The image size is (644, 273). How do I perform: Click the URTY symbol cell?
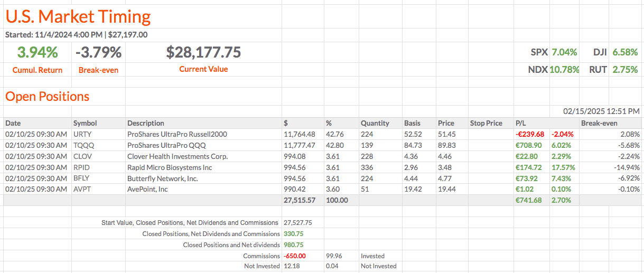tap(82, 134)
